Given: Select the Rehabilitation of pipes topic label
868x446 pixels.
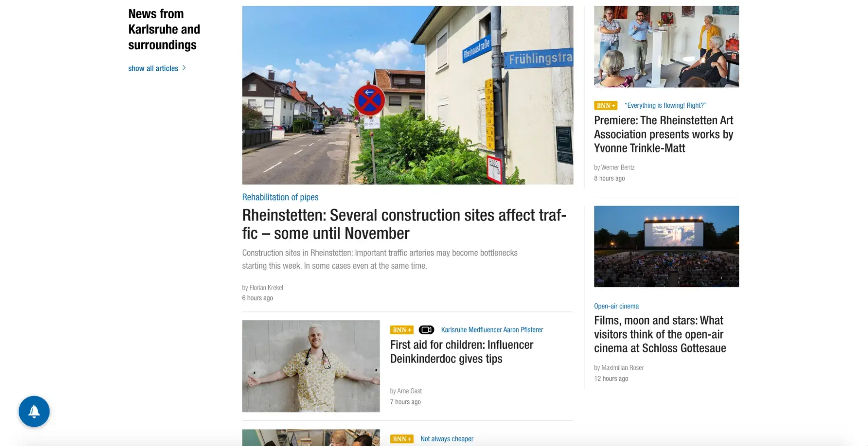Looking at the screenshot, I should (280, 197).
